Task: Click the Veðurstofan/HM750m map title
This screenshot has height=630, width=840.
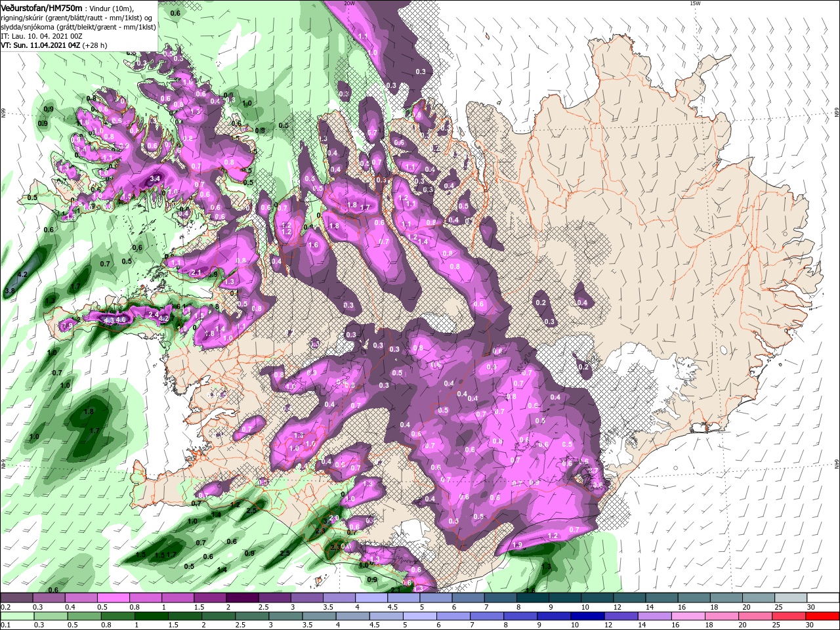Action: 41,8
